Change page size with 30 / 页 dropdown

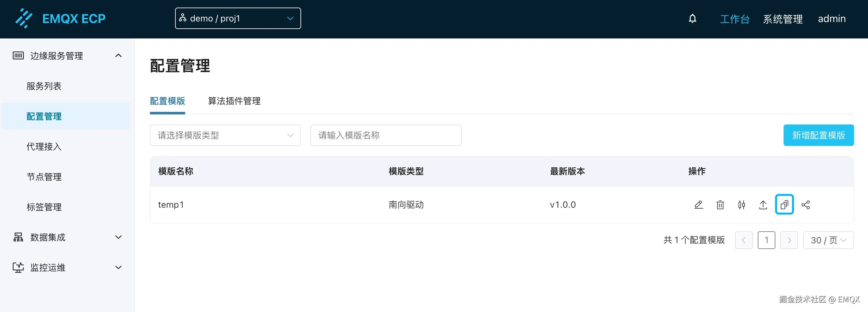[828, 240]
